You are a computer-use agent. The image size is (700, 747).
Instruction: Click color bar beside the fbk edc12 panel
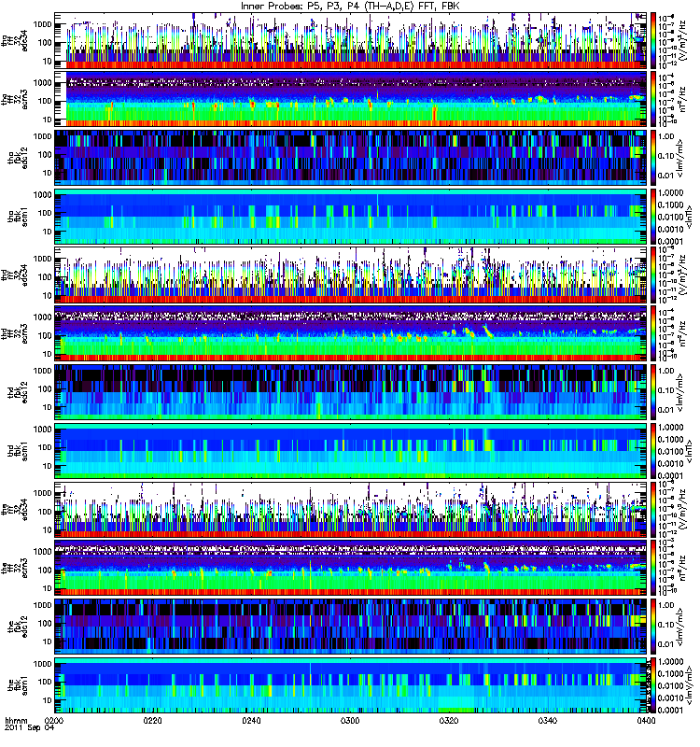click(x=653, y=627)
